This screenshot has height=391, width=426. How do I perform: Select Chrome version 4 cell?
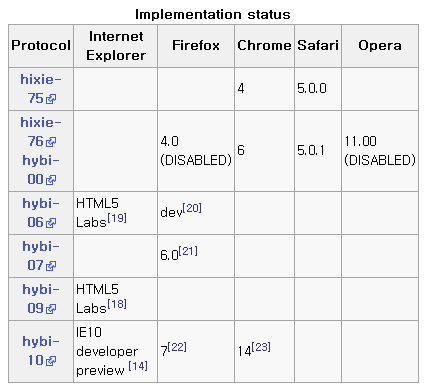(264, 89)
